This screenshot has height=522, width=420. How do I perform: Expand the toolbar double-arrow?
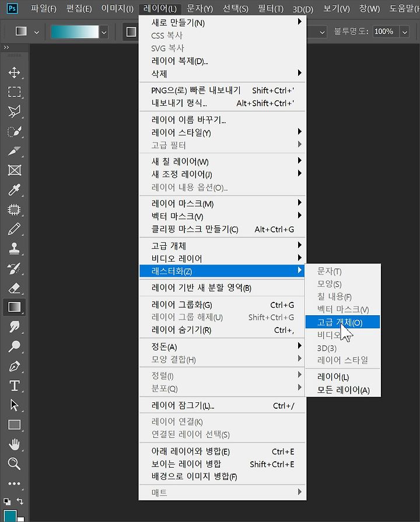pos(6,47)
